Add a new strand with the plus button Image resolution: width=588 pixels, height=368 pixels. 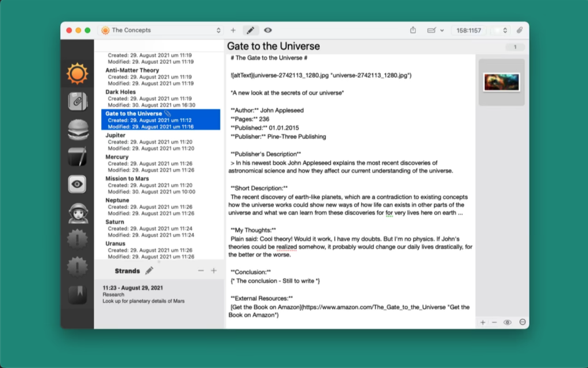[213, 270]
